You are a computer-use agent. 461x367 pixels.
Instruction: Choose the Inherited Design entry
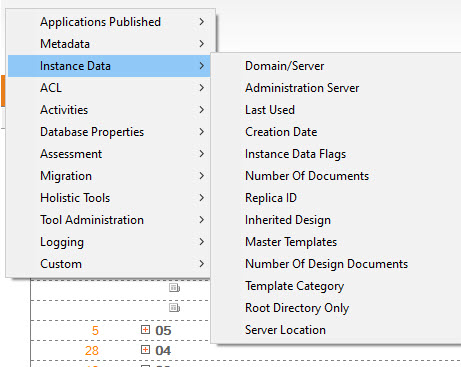(x=337, y=220)
